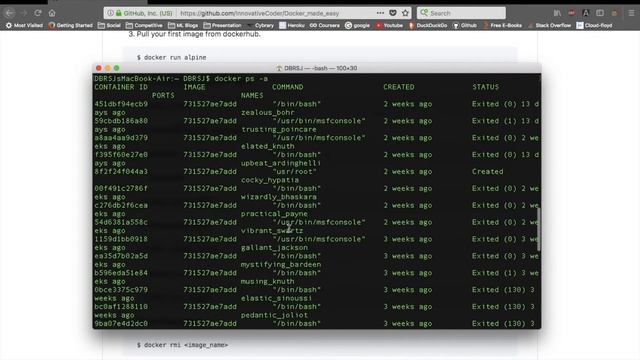Viewport: 640px width, 360px height.
Task: Click the terminal's yellow minimize button
Action: (108, 68)
